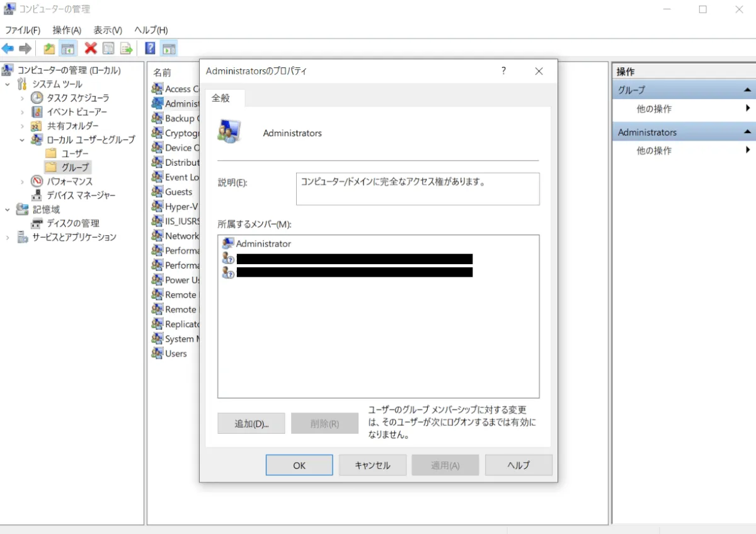Click the サービスとアプリケーション icon
Screen dimensions: 756x534
click(23, 237)
